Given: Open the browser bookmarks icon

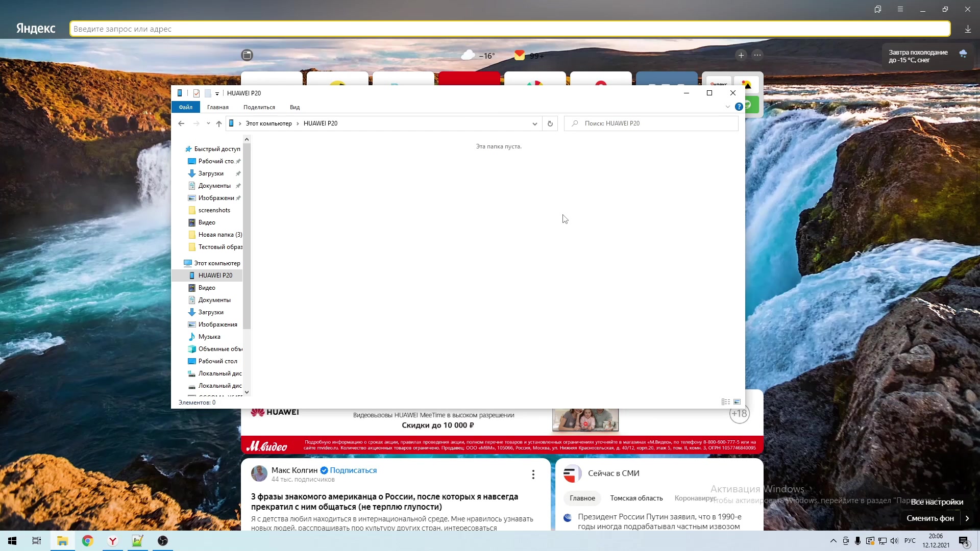Looking at the screenshot, I should click(x=878, y=9).
